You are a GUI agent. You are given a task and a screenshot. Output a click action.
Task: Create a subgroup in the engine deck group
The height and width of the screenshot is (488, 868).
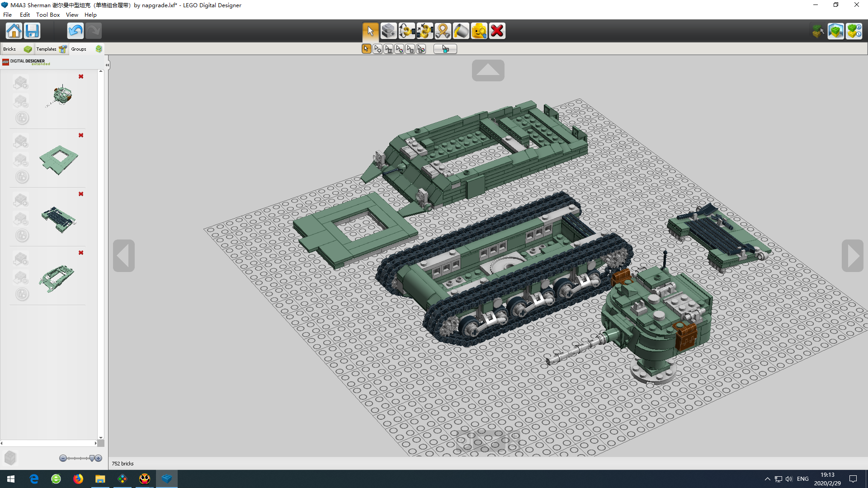pyautogui.click(x=22, y=236)
